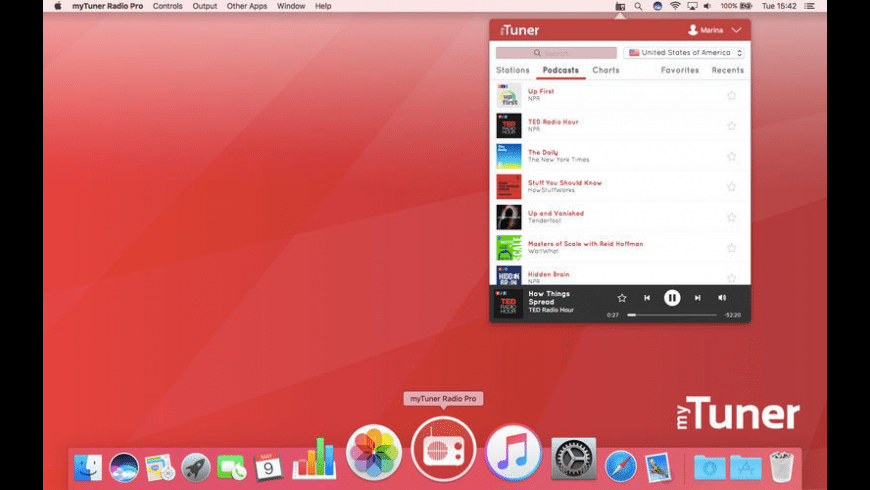The height and width of the screenshot is (490, 870).
Task: Click the Marina user profile icon
Action: [x=692, y=30]
